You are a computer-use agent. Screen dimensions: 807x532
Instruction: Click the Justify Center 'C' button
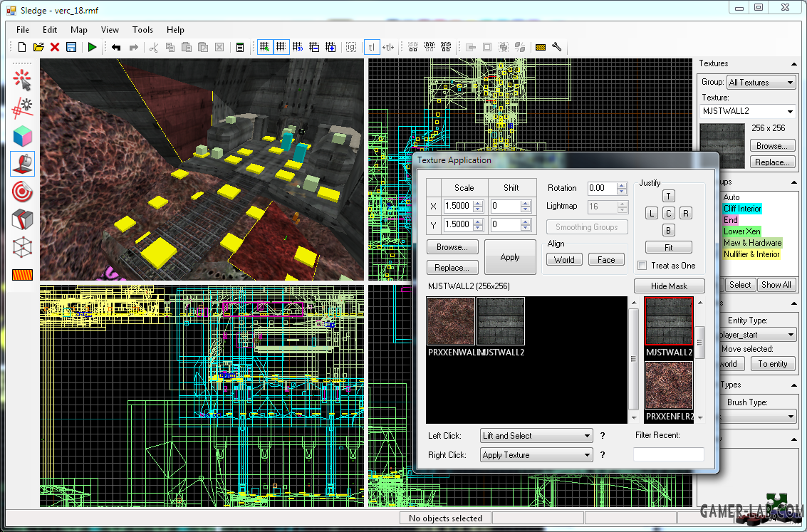click(668, 213)
